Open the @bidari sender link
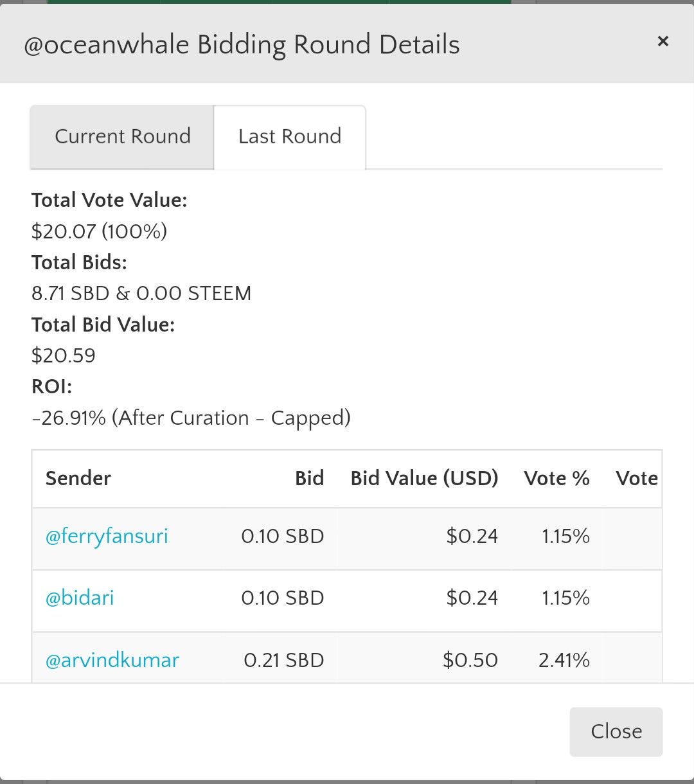 pos(80,598)
